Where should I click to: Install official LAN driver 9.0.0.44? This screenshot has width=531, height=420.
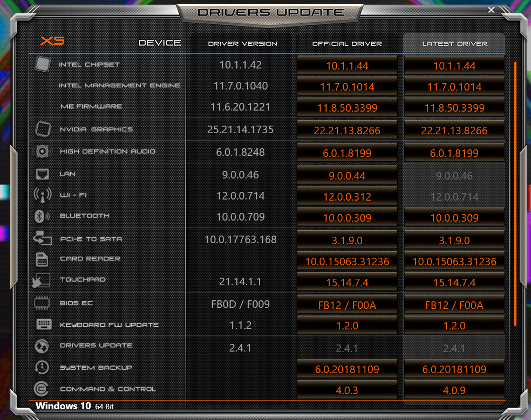click(x=347, y=175)
